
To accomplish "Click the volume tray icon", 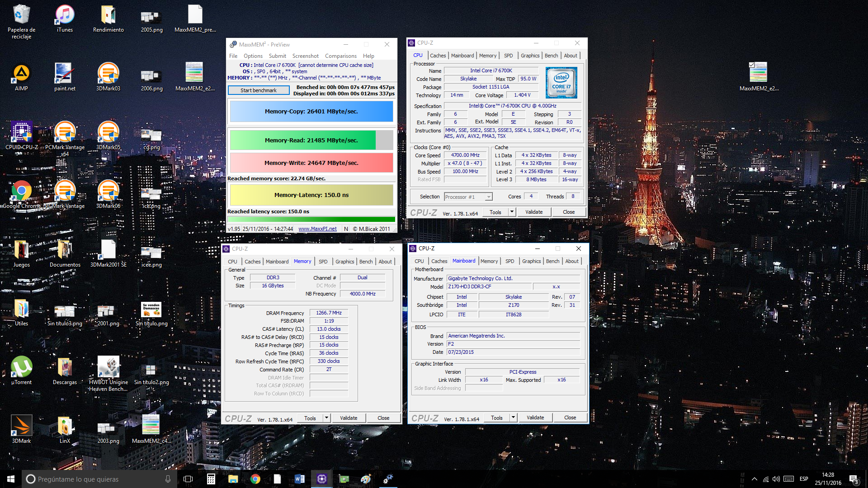I will coord(776,479).
